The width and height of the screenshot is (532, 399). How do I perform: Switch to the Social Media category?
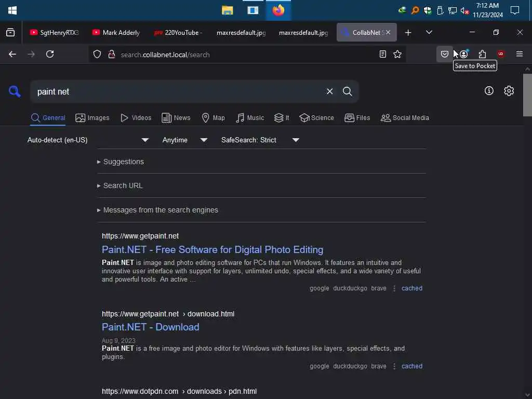[x=405, y=118]
